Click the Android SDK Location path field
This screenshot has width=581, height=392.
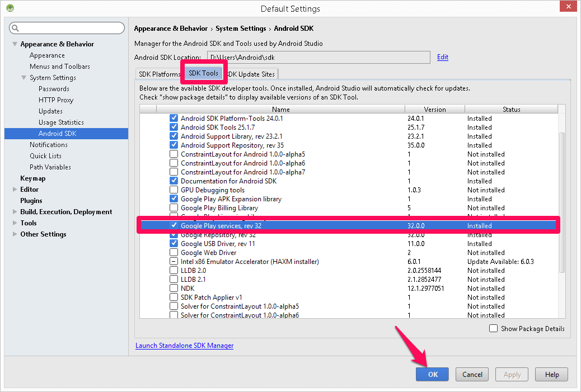point(318,58)
